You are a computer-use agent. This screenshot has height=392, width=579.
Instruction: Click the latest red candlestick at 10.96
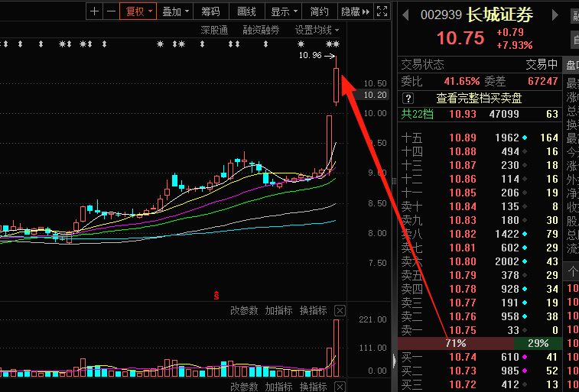pos(336,85)
